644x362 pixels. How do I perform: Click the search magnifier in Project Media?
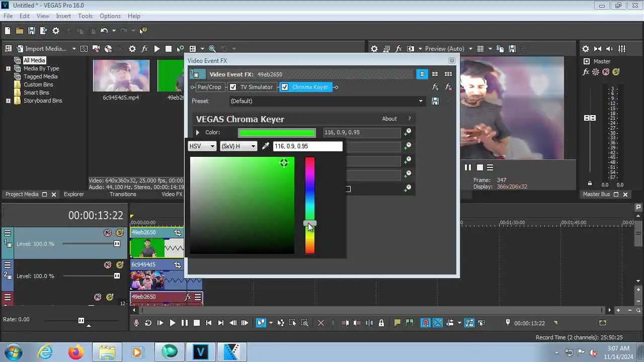tap(212, 49)
